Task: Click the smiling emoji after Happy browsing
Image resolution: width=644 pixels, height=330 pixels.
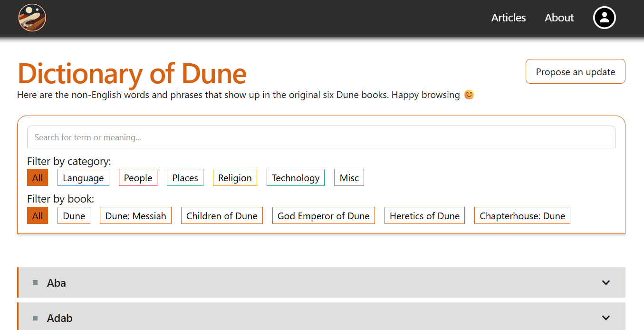Action: pos(469,95)
